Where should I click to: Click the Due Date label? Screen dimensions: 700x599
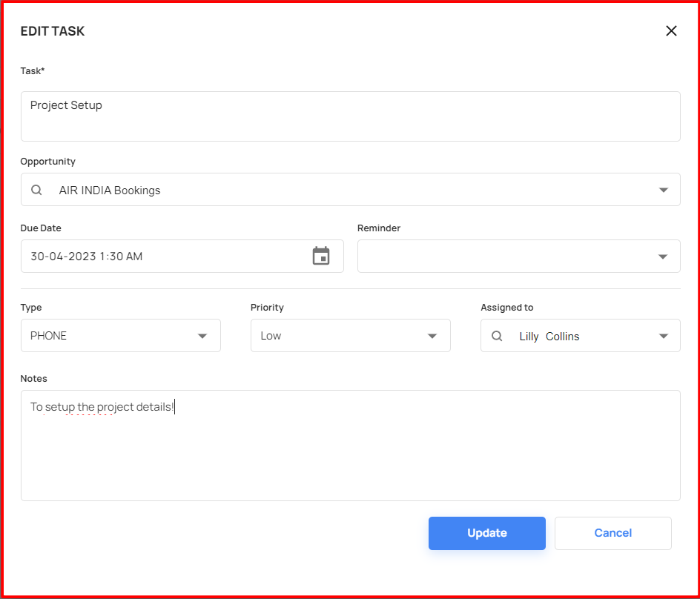pos(41,228)
